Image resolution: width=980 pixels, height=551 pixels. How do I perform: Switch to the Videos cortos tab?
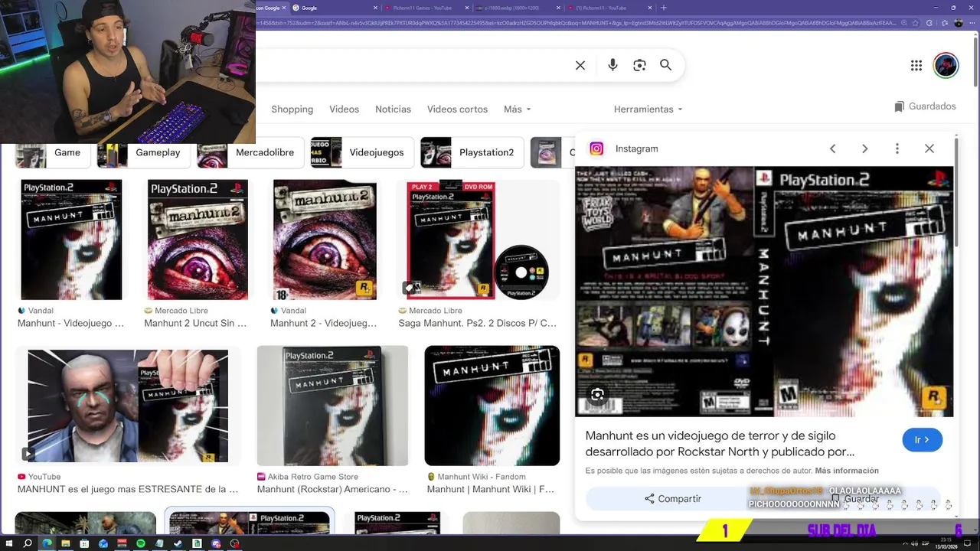point(457,109)
